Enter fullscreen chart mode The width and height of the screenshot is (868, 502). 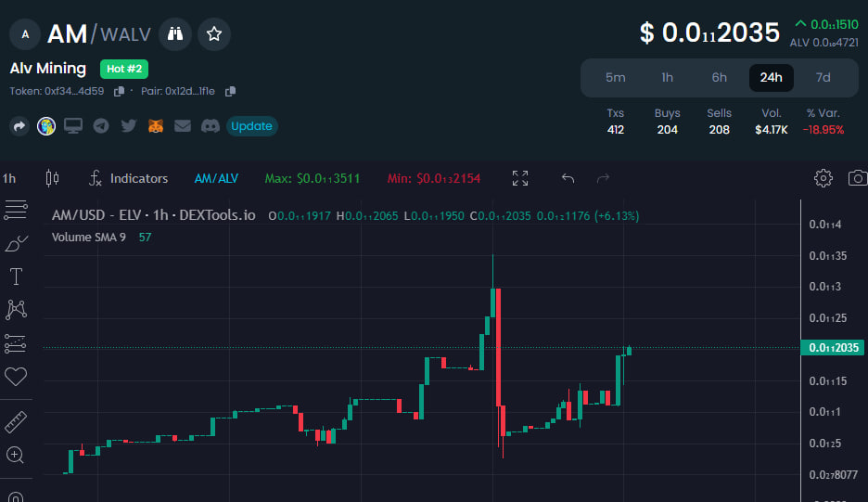[520, 178]
